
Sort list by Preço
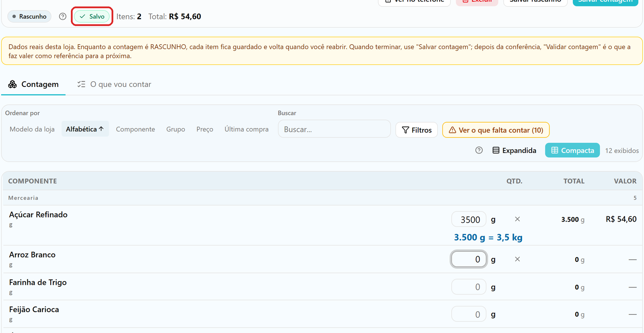point(205,129)
